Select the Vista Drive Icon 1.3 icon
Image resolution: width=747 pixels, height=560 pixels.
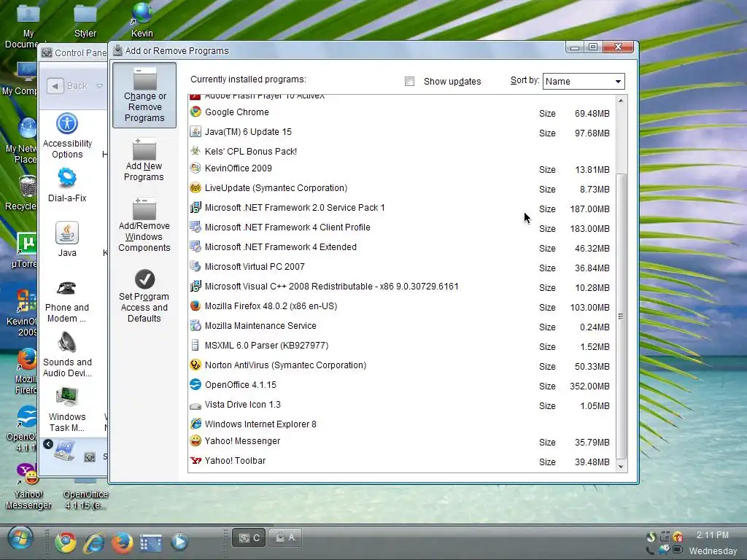(x=196, y=405)
